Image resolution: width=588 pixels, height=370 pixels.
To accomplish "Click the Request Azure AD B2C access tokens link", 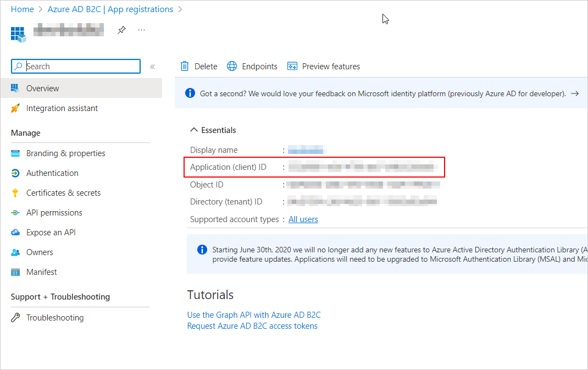I will [x=252, y=325].
